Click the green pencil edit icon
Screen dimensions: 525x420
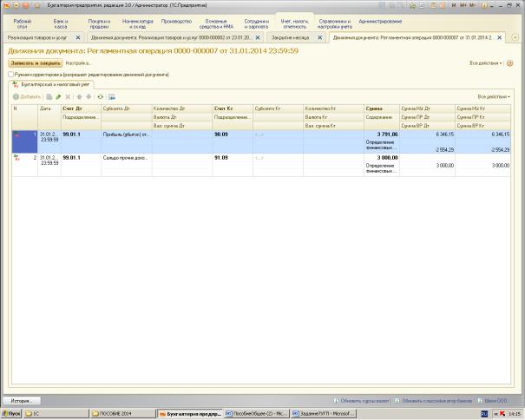click(x=58, y=97)
